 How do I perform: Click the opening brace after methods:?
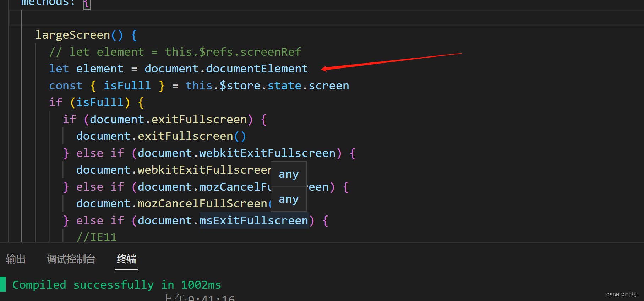(87, 4)
